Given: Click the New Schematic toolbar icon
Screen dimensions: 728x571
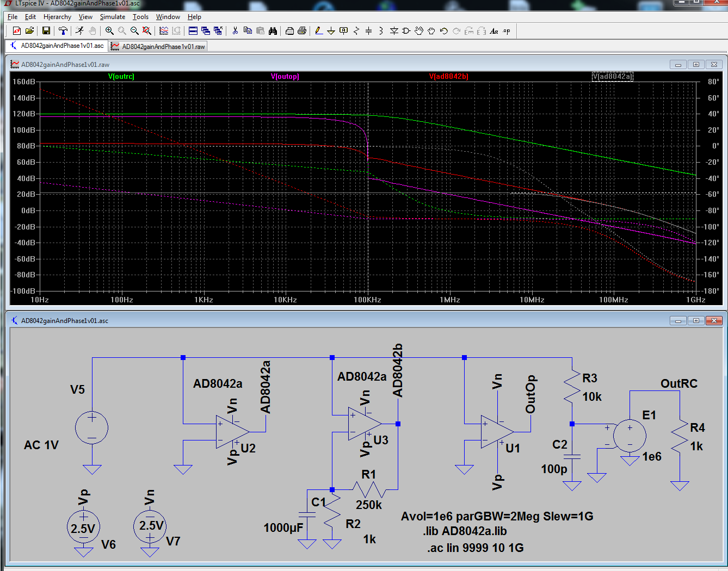Looking at the screenshot, I should point(17,31).
